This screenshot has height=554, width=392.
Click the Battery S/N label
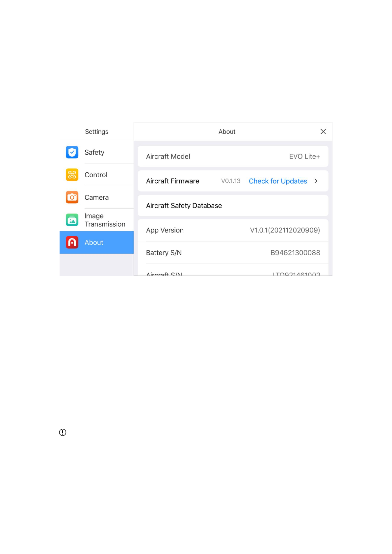click(x=164, y=253)
